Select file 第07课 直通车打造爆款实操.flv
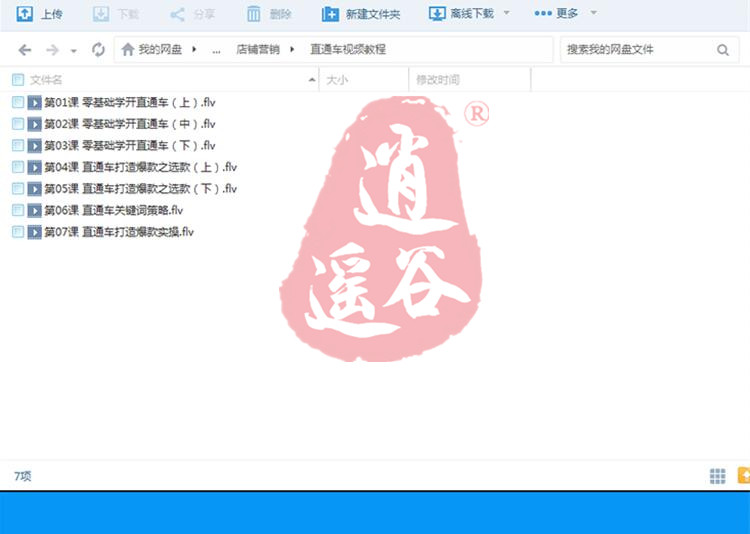The width and height of the screenshot is (750, 534). 119,232
